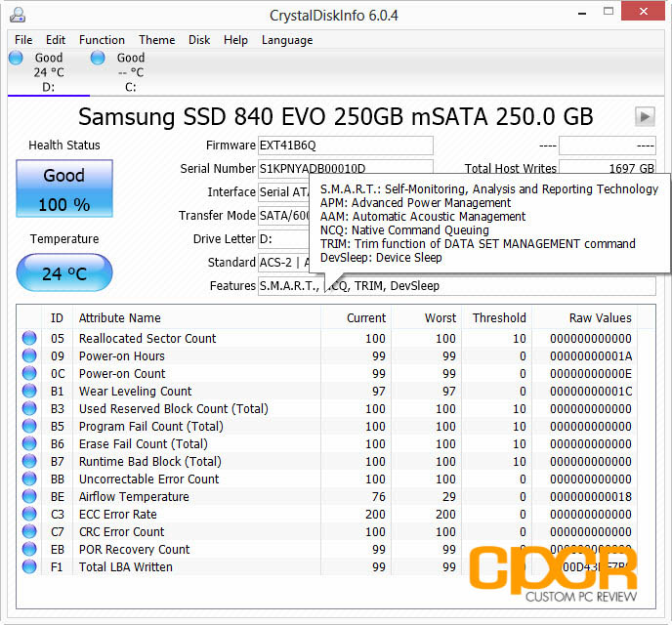This screenshot has width=672, height=625.
Task: Click status icon for Power-on Count
Action: pos(29,373)
